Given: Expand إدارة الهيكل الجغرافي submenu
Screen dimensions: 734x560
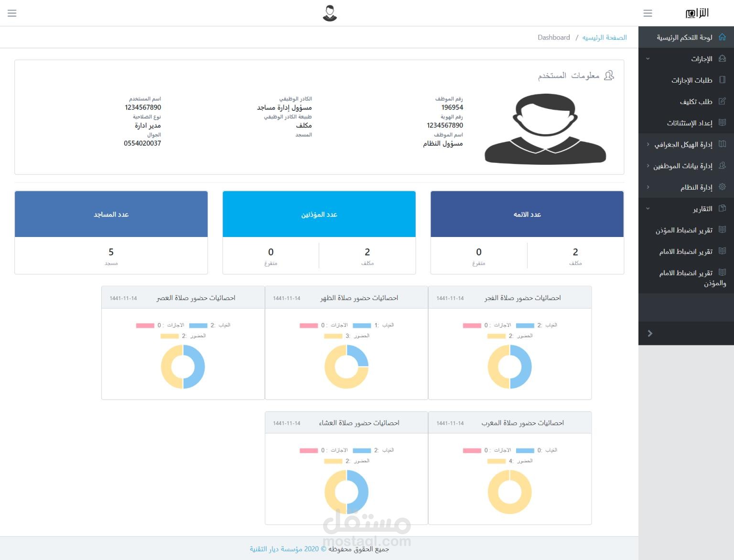Looking at the screenshot, I should [x=648, y=144].
